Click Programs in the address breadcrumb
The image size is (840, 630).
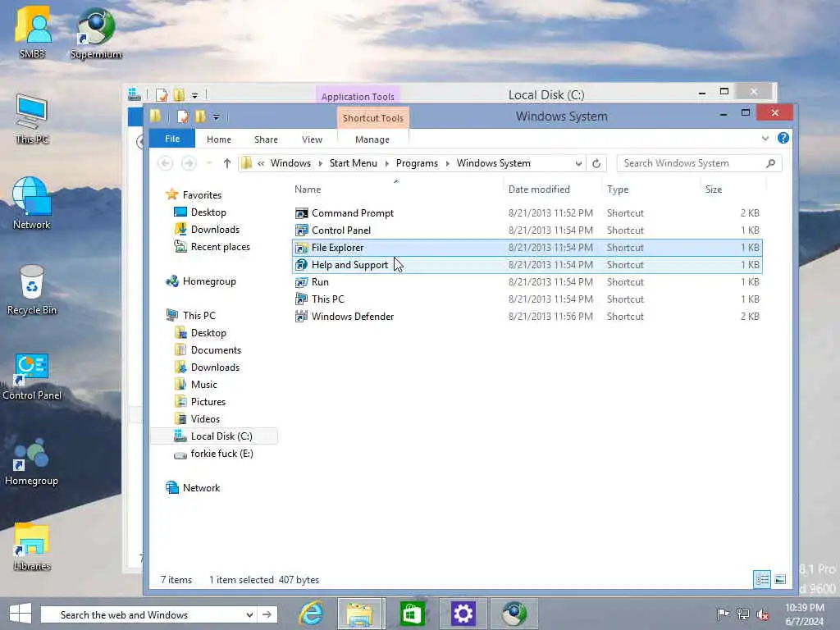click(417, 163)
